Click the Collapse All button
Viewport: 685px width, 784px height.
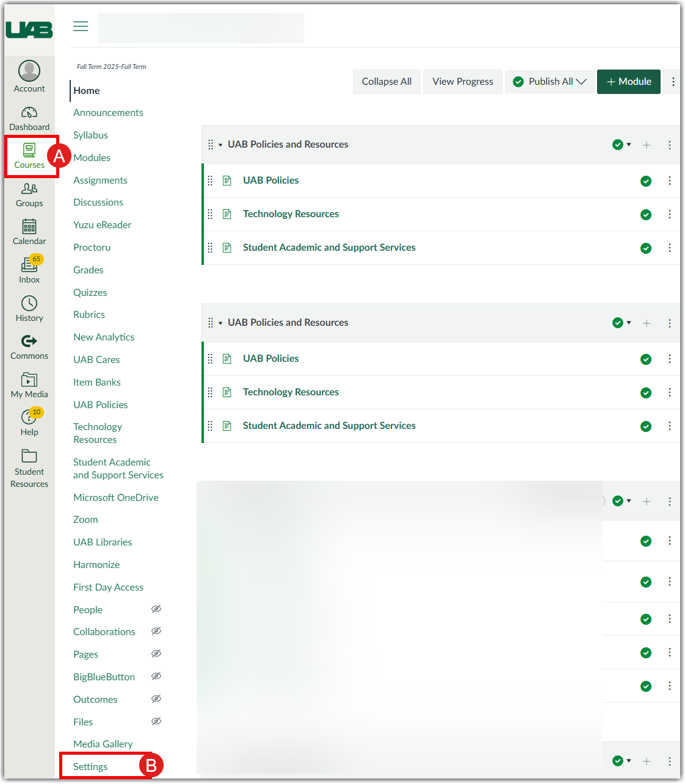point(386,82)
